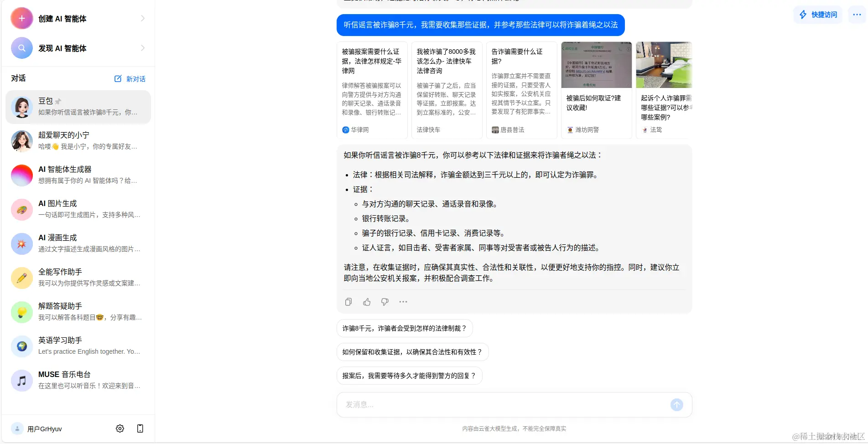The height and width of the screenshot is (444, 868).
Task: Click the send message arrow
Action: point(676,404)
